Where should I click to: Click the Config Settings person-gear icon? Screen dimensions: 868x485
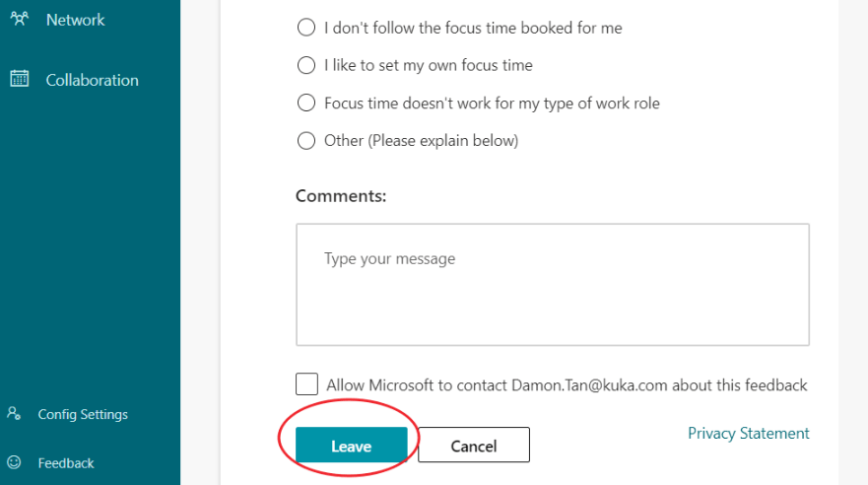tap(14, 414)
